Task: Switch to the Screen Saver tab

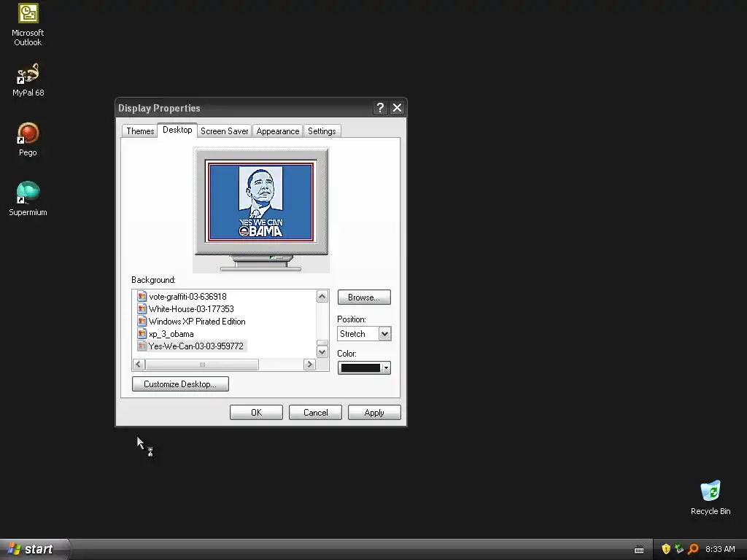Action: tap(225, 131)
